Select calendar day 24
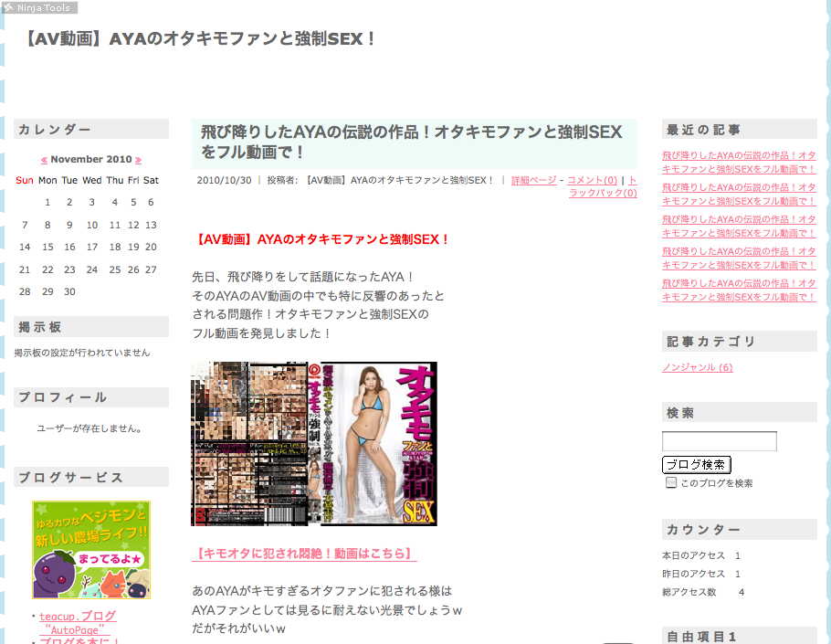 92,269
